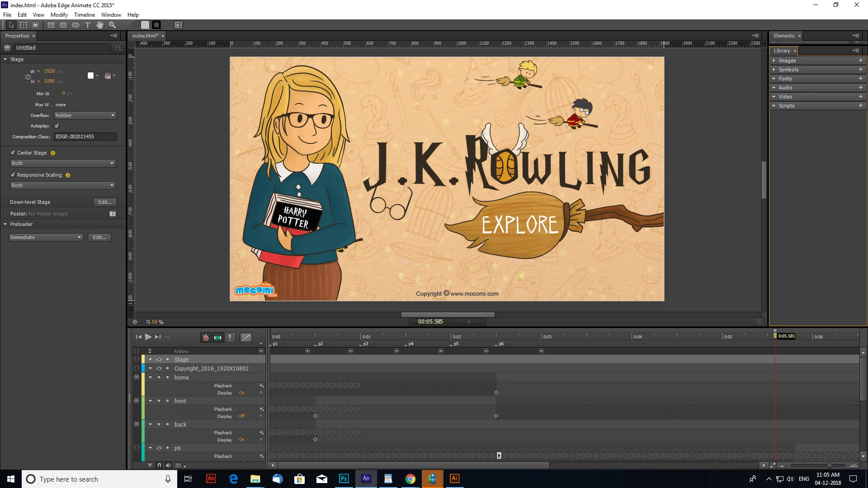The image size is (868, 488).
Task: Toggle the Pin button in timeline
Action: [x=230, y=338]
